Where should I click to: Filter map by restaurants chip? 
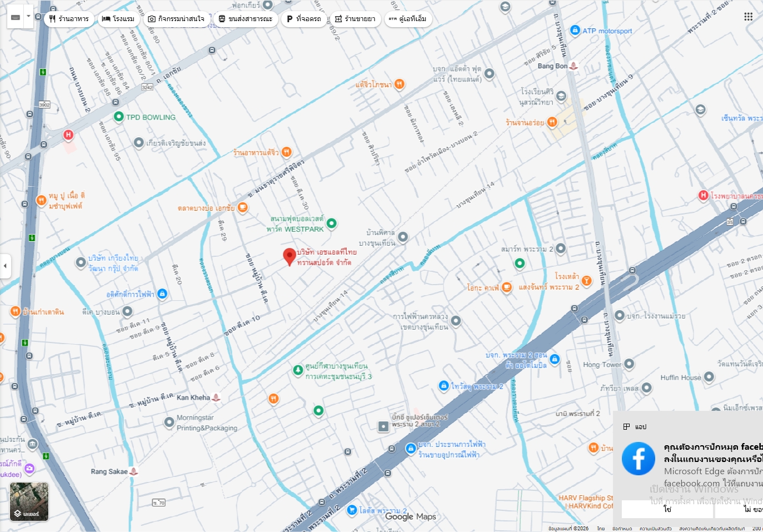point(69,19)
